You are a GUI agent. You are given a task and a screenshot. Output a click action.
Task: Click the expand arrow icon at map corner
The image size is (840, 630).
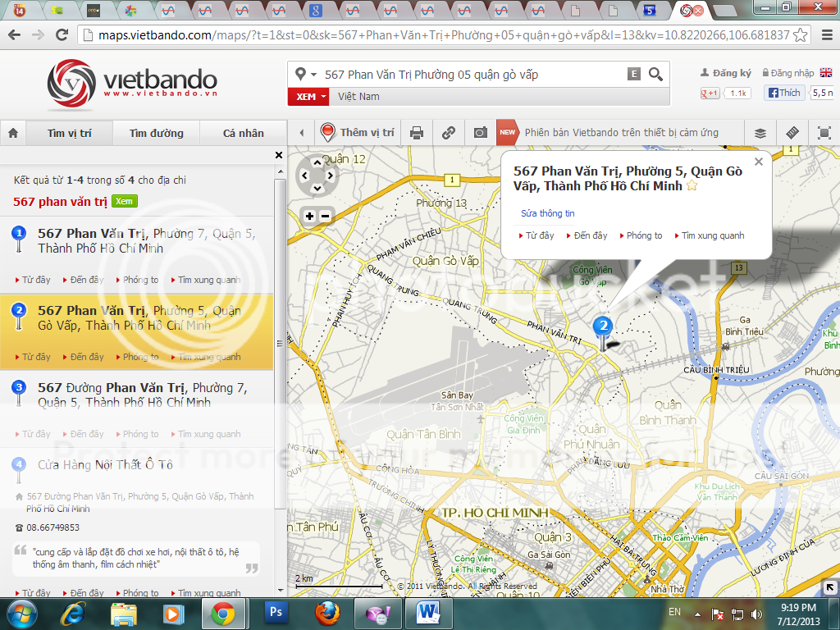[830, 588]
